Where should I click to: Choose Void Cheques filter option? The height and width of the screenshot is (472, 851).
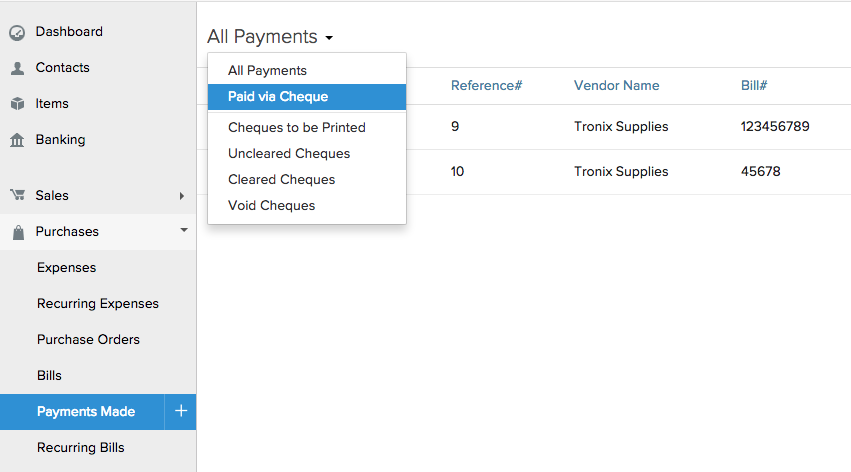[272, 206]
